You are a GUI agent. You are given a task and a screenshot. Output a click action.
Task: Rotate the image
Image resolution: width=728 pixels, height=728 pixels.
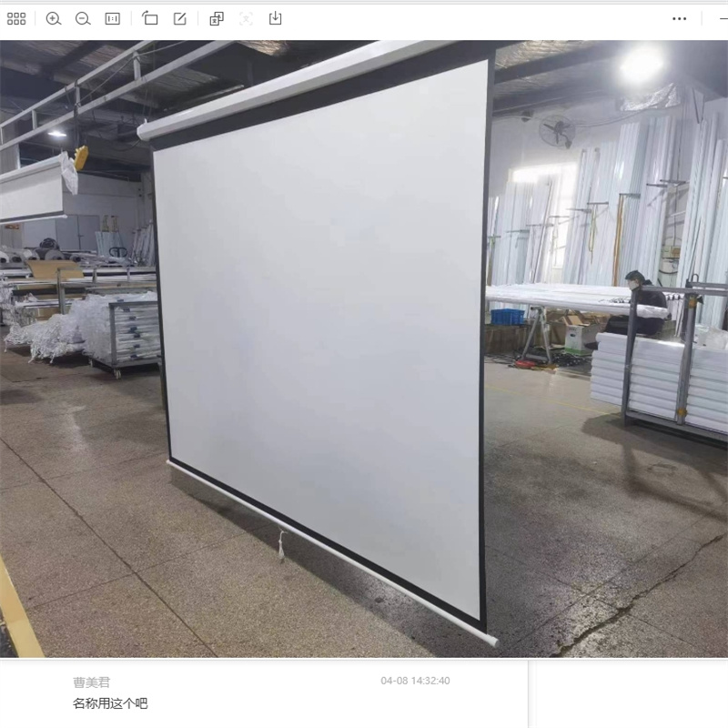point(149,18)
